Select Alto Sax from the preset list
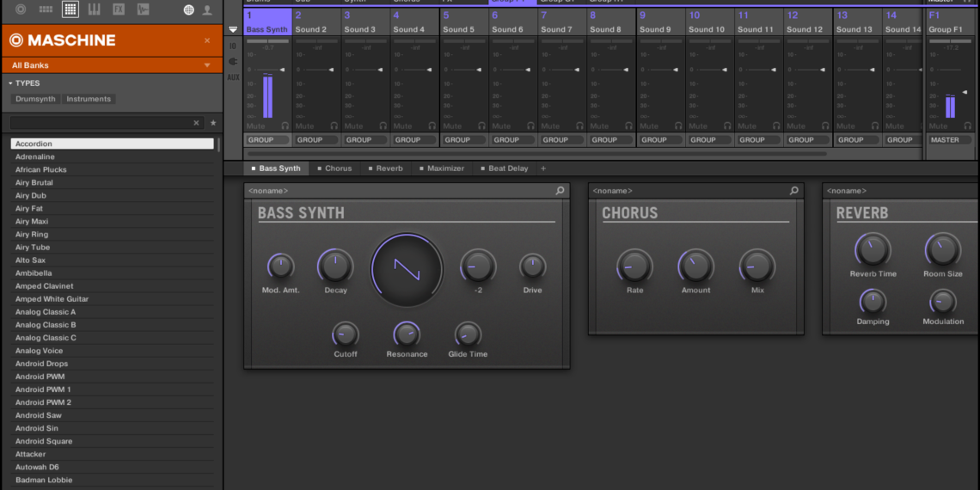 [x=31, y=260]
